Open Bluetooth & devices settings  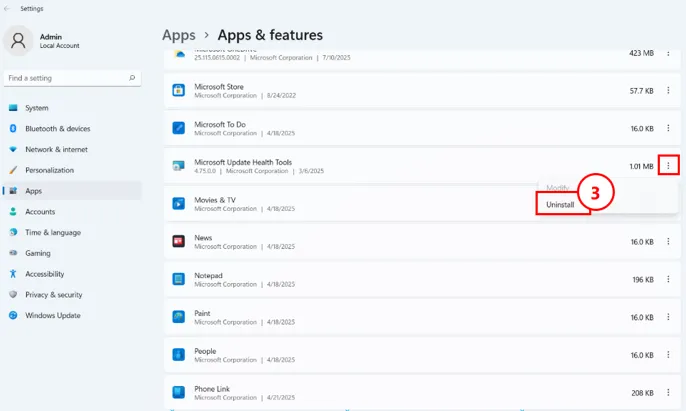pyautogui.click(x=57, y=129)
